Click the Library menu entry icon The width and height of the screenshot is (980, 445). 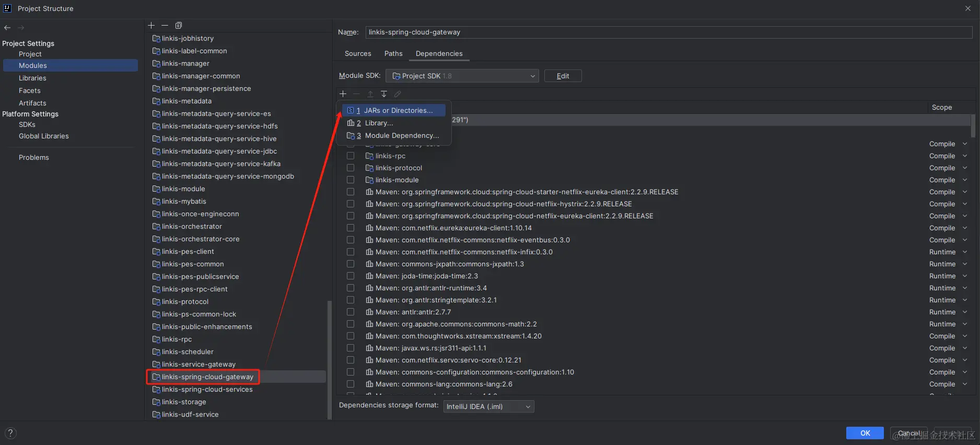[x=351, y=123]
